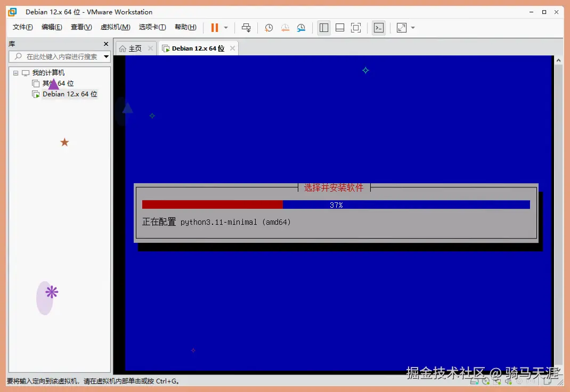This screenshot has width=570, height=392.
Task: Click the search magnifier icon in library
Action: pos(18,56)
